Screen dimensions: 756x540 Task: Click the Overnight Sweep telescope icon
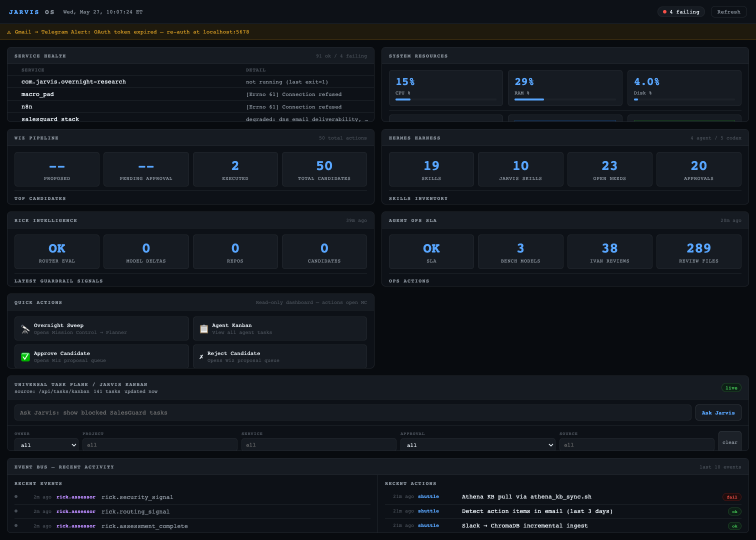[25, 329]
